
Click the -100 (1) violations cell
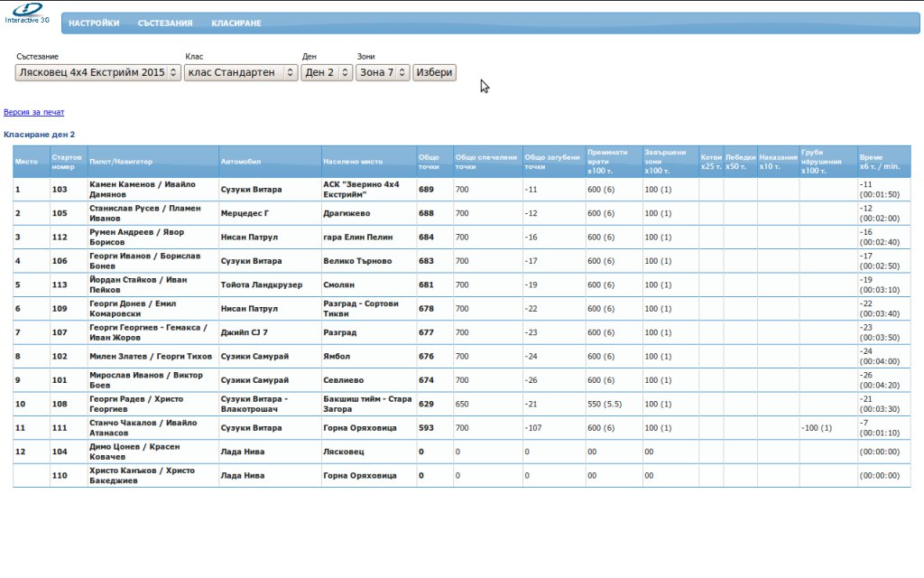828,427
